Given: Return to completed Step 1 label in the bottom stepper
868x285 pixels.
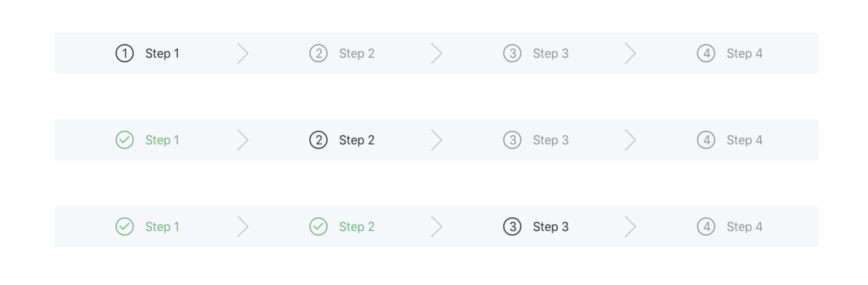Looking at the screenshot, I should [x=162, y=227].
